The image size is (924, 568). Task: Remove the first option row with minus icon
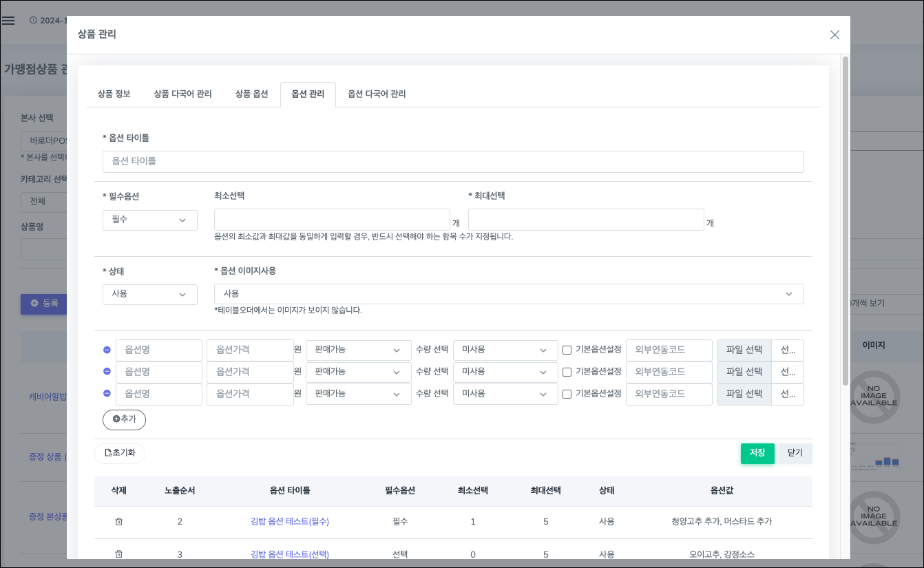(107, 350)
